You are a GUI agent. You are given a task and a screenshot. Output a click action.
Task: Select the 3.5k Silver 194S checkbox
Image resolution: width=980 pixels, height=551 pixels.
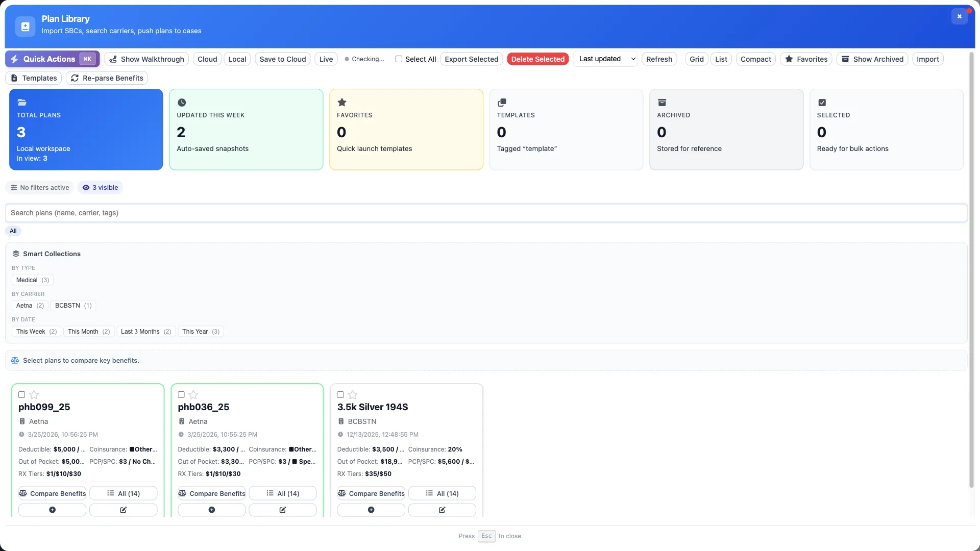click(340, 395)
